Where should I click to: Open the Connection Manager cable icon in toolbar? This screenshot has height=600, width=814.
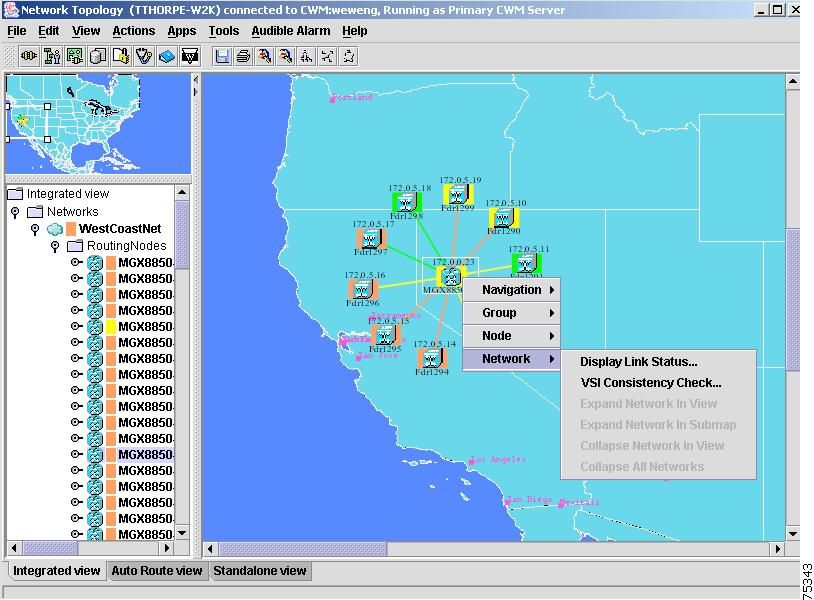pyautogui.click(x=29, y=56)
